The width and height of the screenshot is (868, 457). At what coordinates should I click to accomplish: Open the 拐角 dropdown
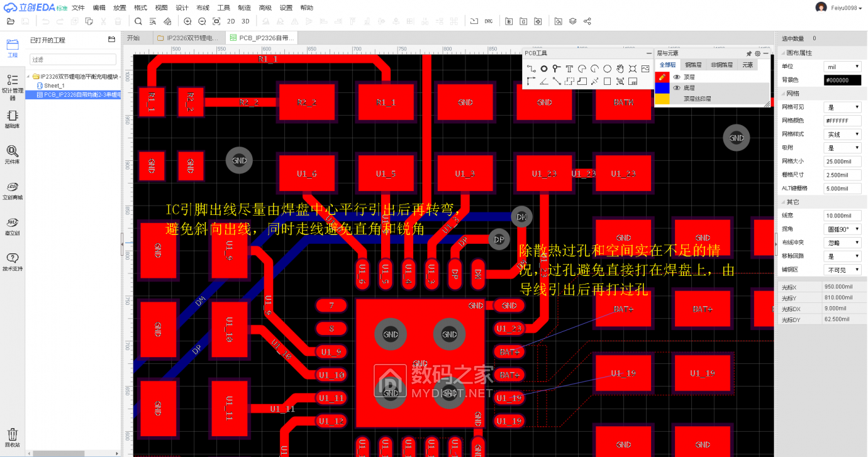[843, 229]
